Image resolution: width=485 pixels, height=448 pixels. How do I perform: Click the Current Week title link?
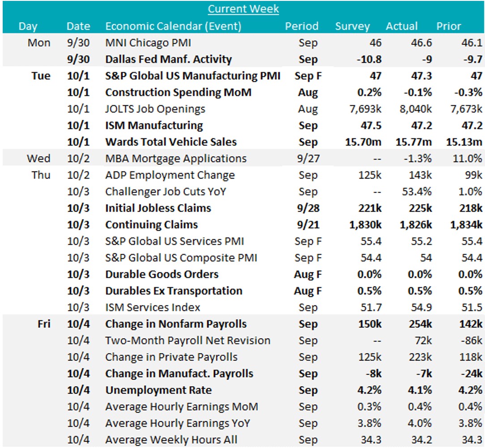point(243,9)
